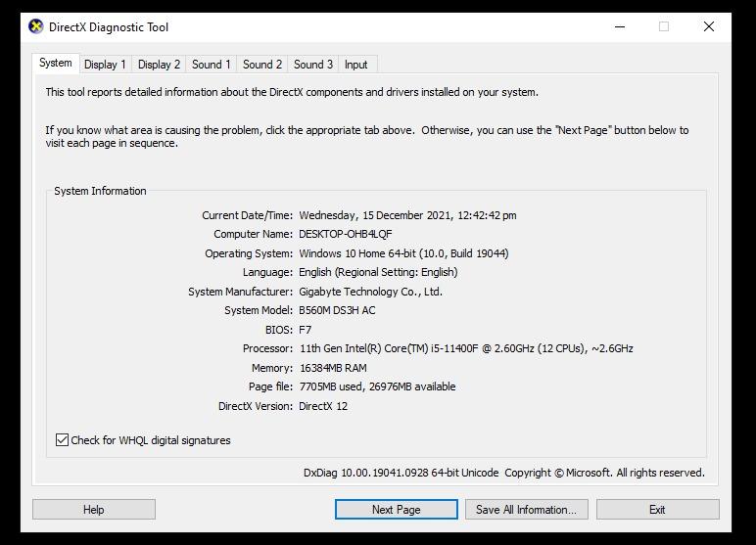Minimize the DirectX Diagnostic Tool window
Image resolution: width=756 pixels, height=545 pixels.
pos(620,26)
